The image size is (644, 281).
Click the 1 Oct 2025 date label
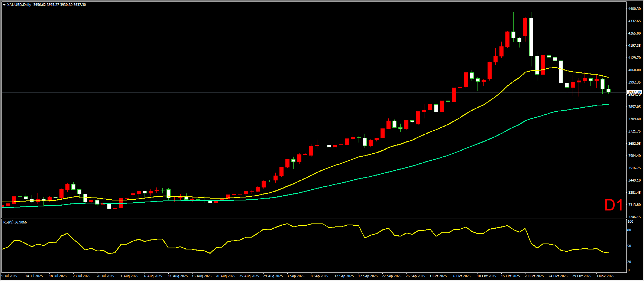pos(438,276)
